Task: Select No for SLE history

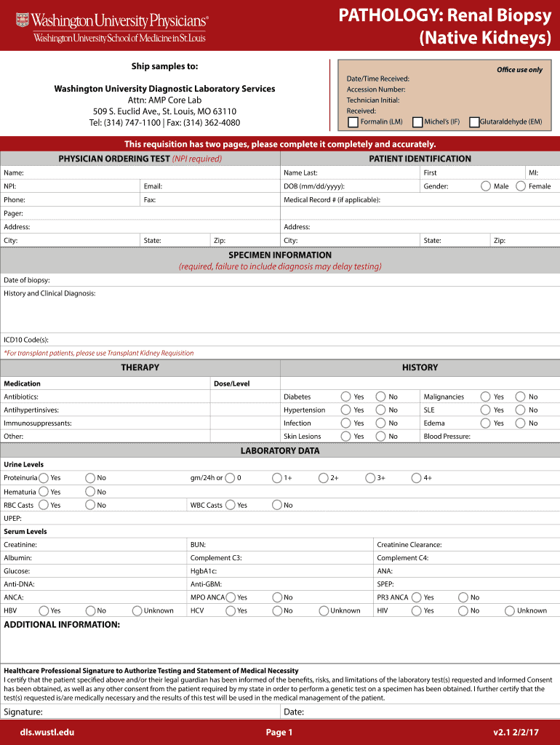Action: (x=521, y=410)
